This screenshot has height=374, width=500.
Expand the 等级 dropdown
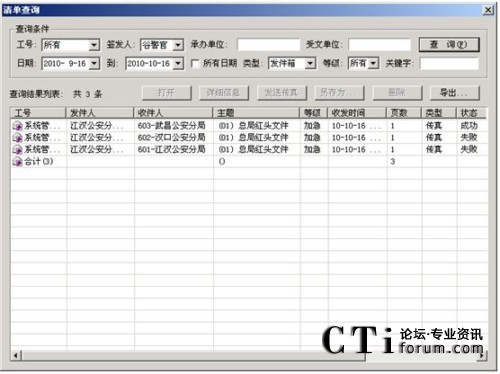pyautogui.click(x=374, y=63)
